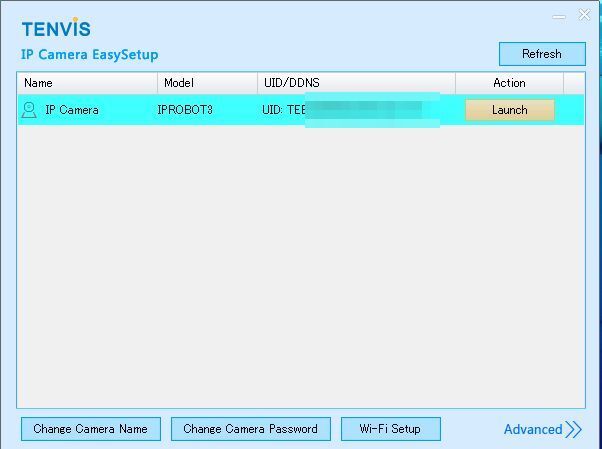Click the UID: TEE cell text
Image resolution: width=602 pixels, height=449 pixels.
tap(284, 110)
